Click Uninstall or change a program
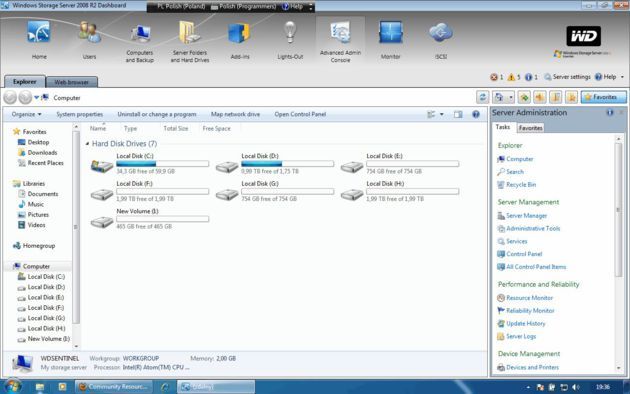 click(x=157, y=114)
